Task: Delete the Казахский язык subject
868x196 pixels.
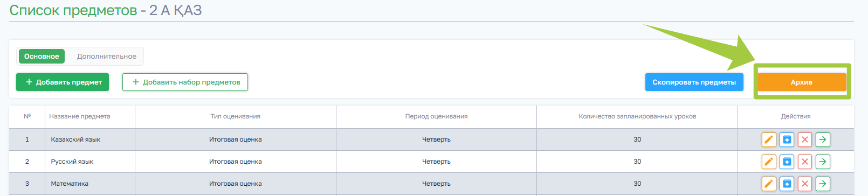Action: (805, 139)
